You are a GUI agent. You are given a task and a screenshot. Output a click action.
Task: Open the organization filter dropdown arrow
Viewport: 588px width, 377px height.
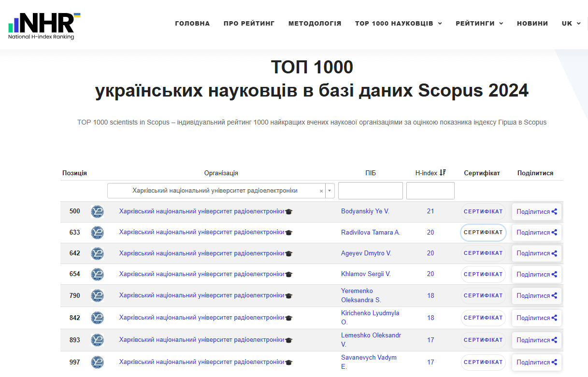pos(330,191)
